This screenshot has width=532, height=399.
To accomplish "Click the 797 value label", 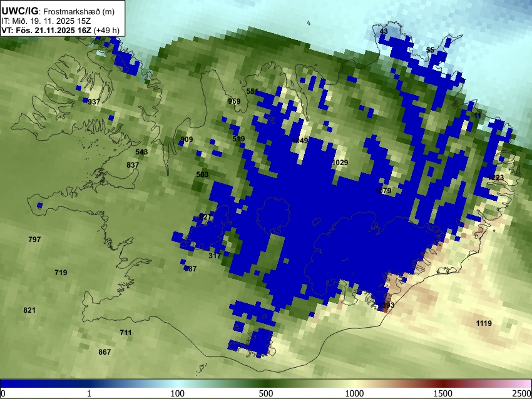I will (34, 240).
